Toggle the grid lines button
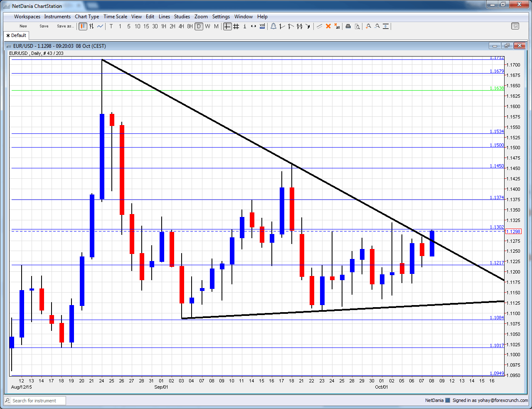The image size is (532, 409). [236, 26]
